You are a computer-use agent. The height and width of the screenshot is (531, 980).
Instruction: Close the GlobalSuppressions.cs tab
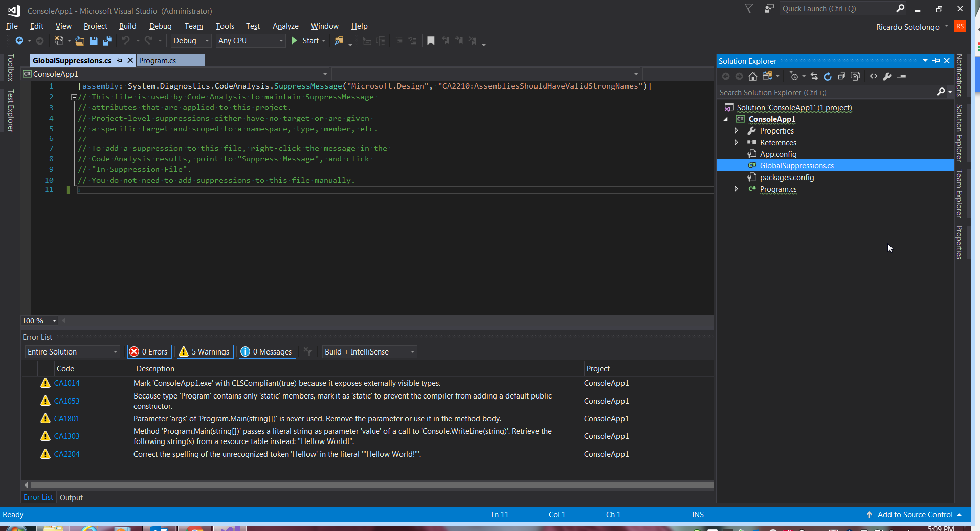(x=130, y=60)
